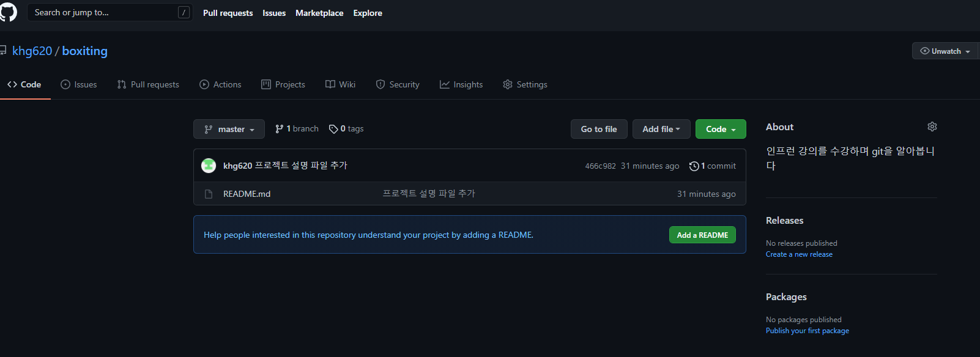Open the khg620 owner link
980x357 pixels.
[32, 51]
